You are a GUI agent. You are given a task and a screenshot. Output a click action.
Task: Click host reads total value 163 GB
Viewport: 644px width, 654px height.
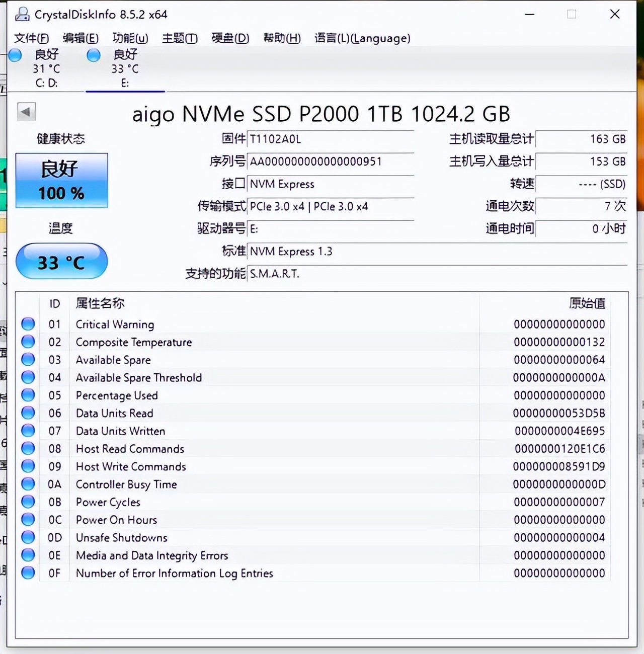click(582, 139)
